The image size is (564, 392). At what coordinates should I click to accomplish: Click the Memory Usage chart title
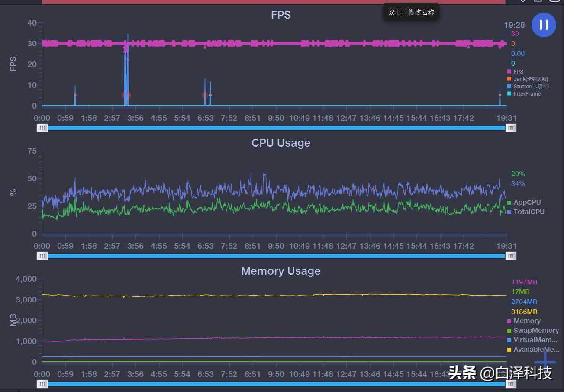coord(281,271)
